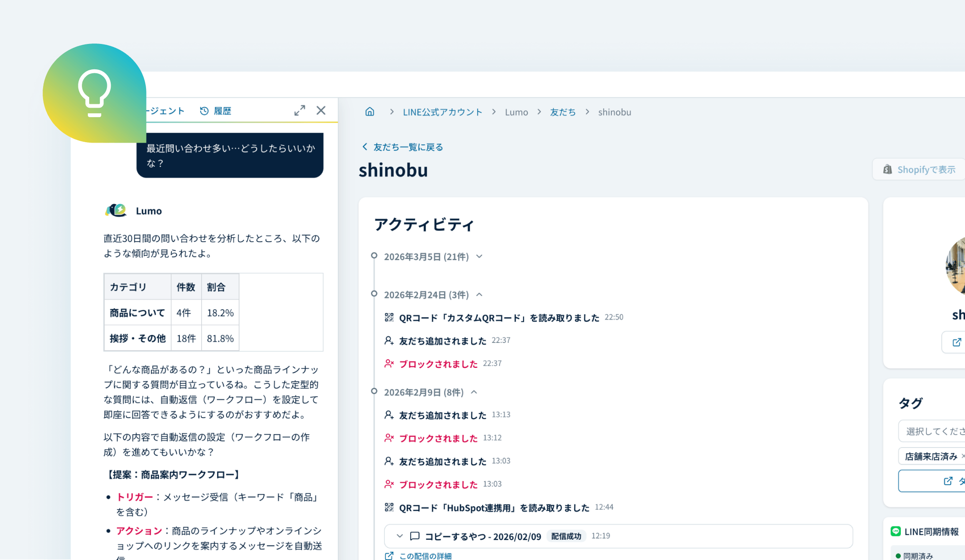Click the home icon in the breadcrumb
The height and width of the screenshot is (560, 965).
370,112
